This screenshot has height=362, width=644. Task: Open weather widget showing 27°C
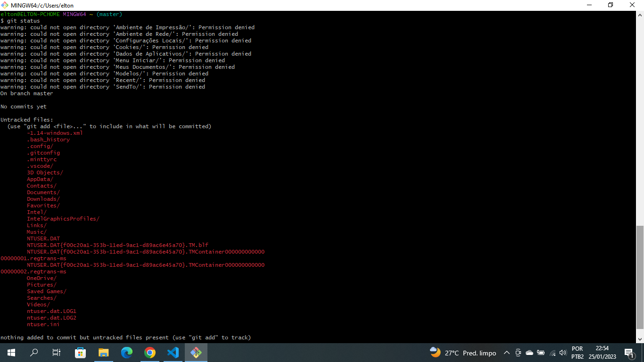pyautogui.click(x=462, y=353)
